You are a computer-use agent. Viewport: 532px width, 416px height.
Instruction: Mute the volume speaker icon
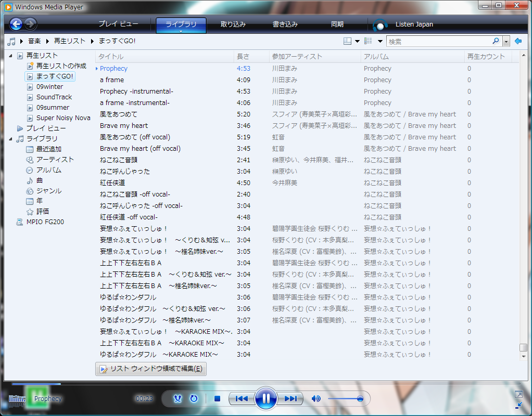pyautogui.click(x=316, y=399)
